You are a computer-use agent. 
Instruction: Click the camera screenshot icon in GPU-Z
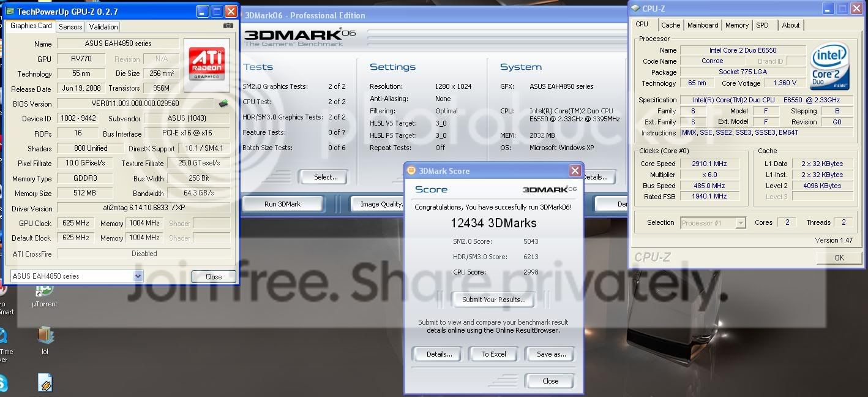[x=228, y=26]
